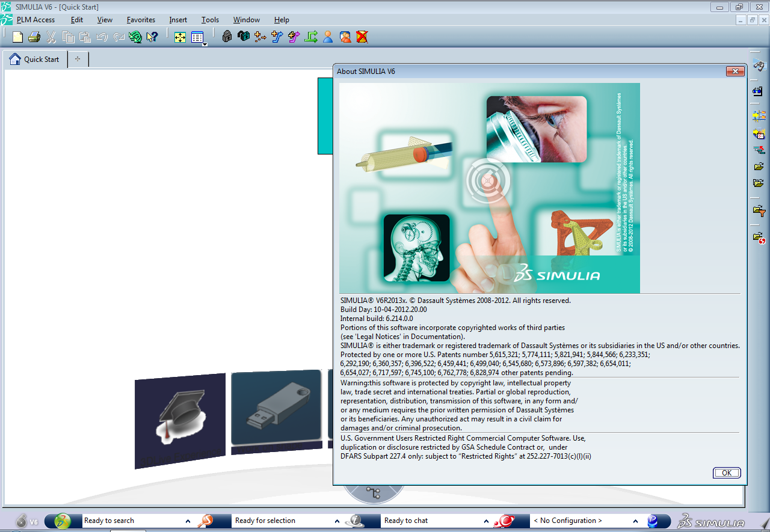Screen dimensions: 770x532
Task: Click the USB drive tile
Action: (x=276, y=412)
